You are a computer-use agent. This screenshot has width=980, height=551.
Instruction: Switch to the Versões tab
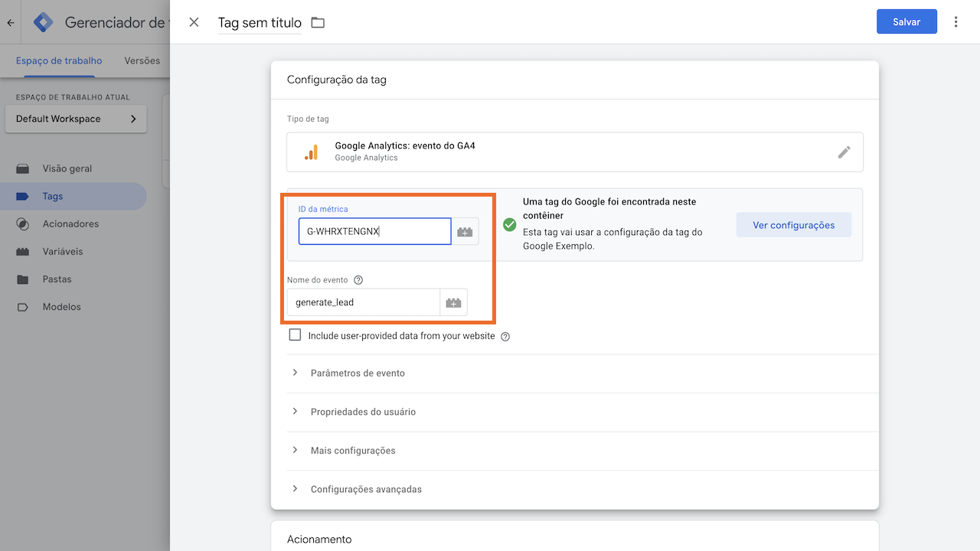pyautogui.click(x=141, y=60)
